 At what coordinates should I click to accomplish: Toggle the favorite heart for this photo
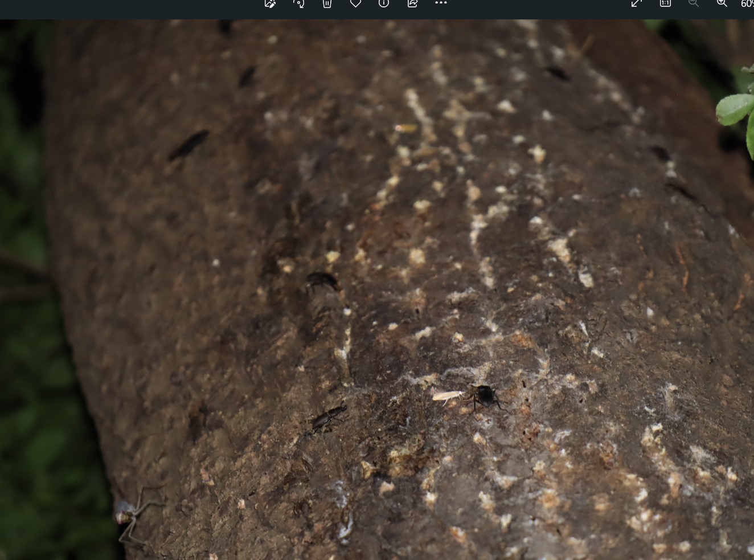click(355, 3)
